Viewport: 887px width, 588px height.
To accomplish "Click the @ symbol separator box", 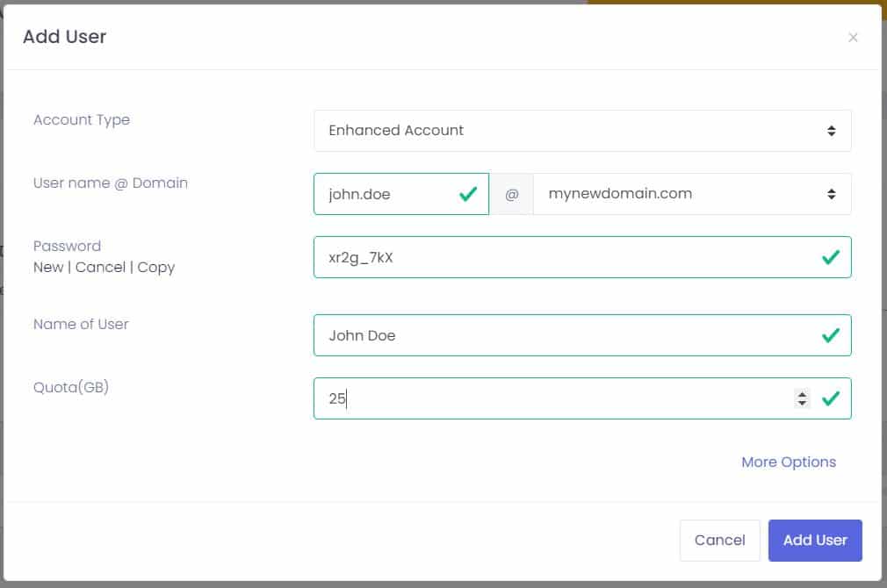I will 511,194.
